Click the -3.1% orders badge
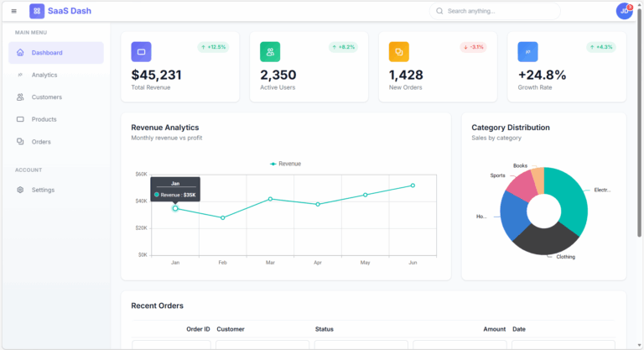This screenshot has width=644, height=350. [473, 47]
